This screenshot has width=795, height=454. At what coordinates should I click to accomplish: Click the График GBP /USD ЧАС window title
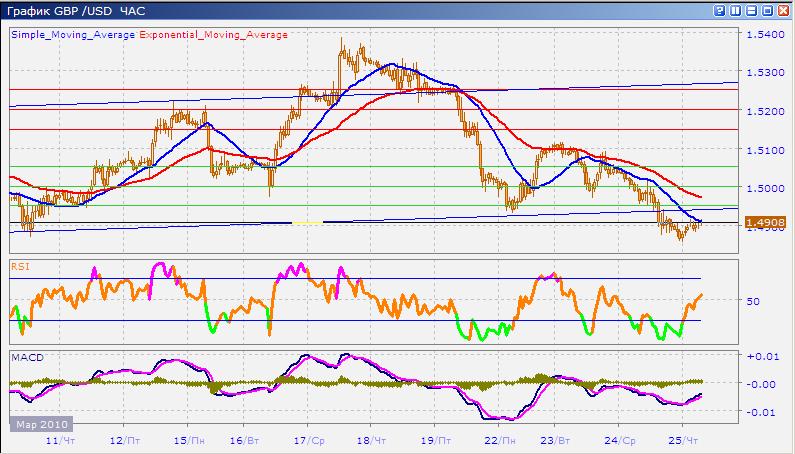(76, 11)
